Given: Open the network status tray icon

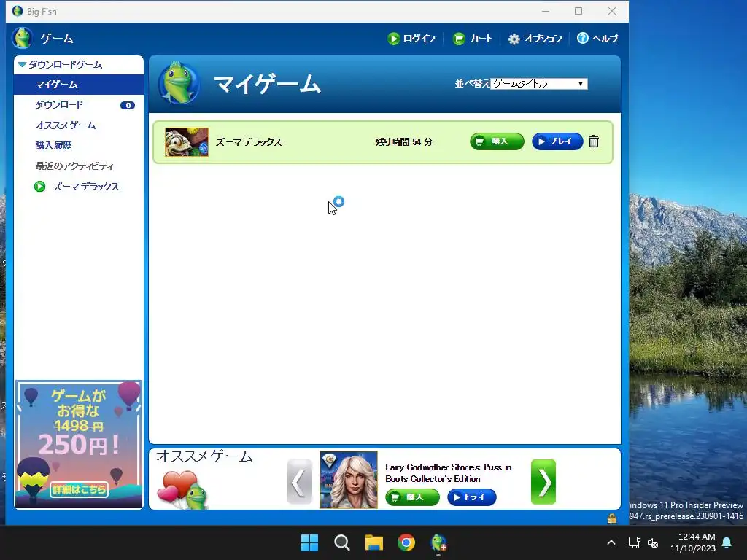Looking at the screenshot, I should 634,542.
